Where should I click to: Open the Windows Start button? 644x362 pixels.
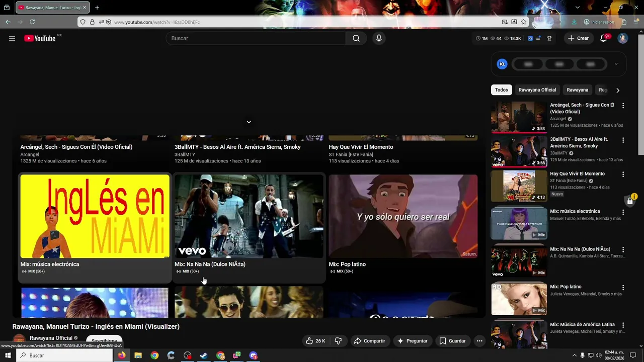pyautogui.click(x=8, y=355)
